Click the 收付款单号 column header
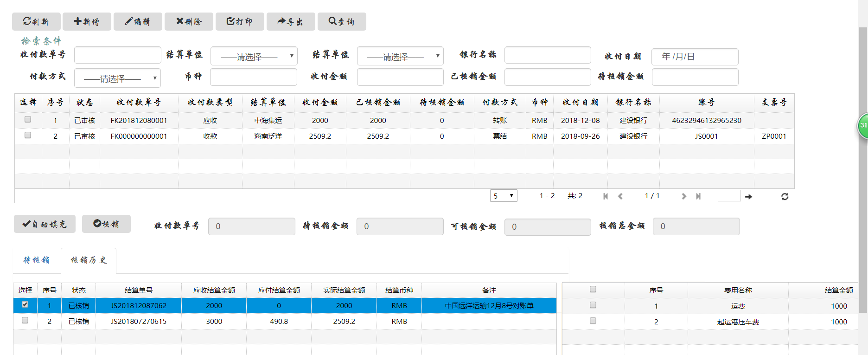 (x=139, y=102)
